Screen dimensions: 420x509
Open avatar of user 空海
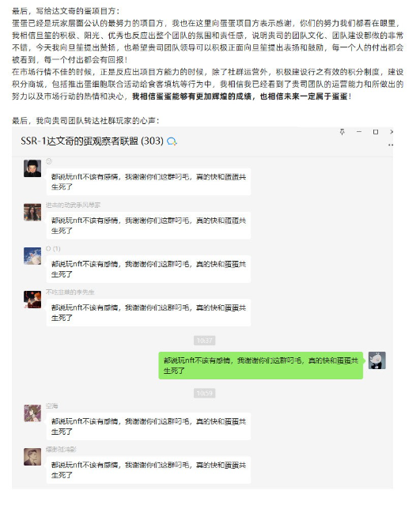point(32,413)
